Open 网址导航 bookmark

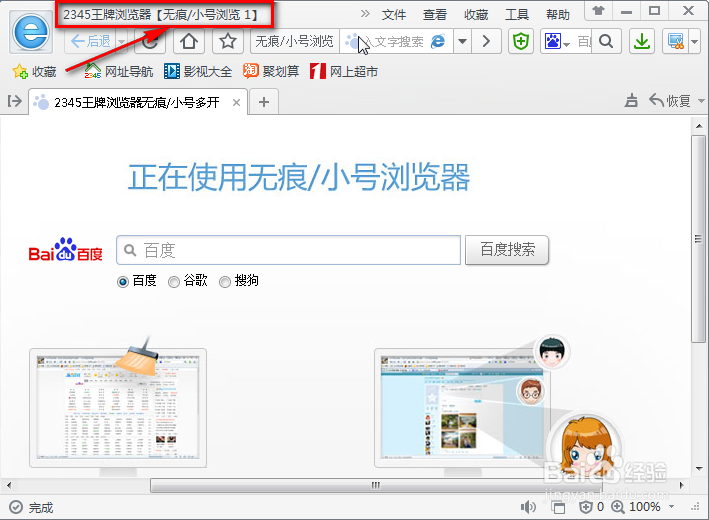click(x=119, y=71)
